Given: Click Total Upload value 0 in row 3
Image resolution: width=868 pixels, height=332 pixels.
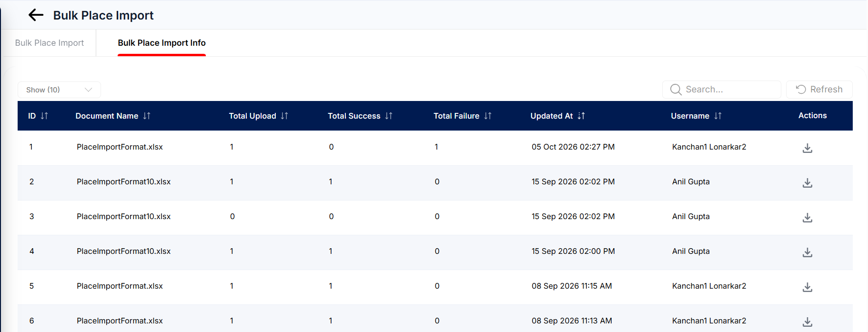Looking at the screenshot, I should click(x=232, y=216).
